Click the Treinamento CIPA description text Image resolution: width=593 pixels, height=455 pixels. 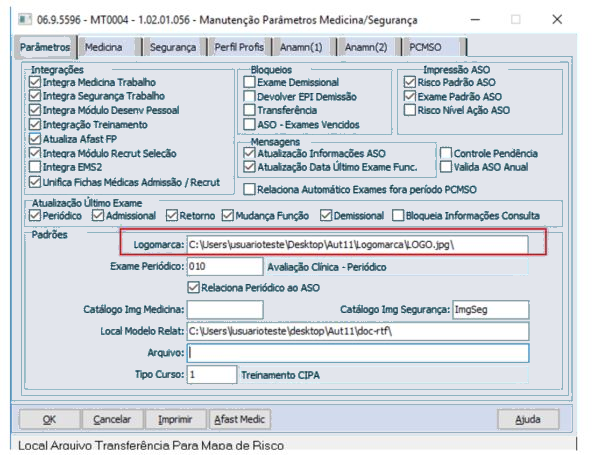click(x=280, y=375)
